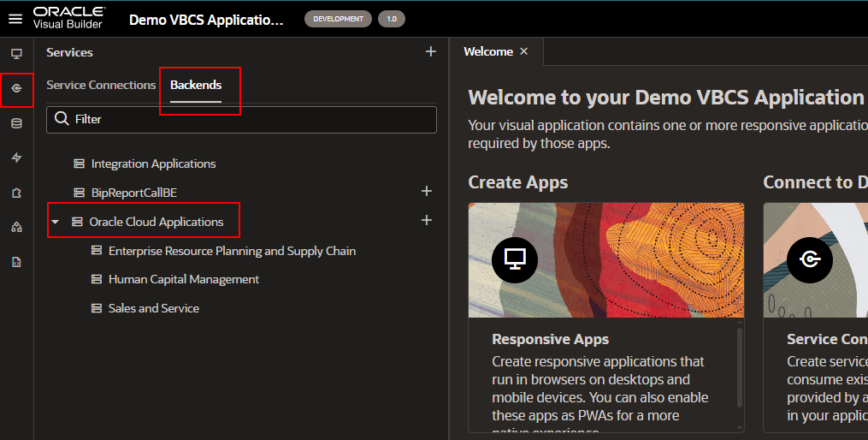
Task: Click the search magnifier in Filter box
Action: point(62,119)
